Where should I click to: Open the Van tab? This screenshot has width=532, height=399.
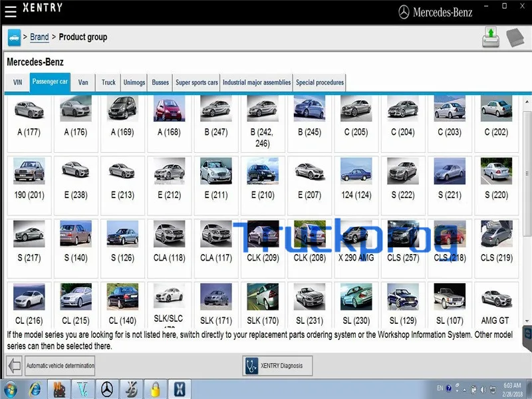pos(83,82)
